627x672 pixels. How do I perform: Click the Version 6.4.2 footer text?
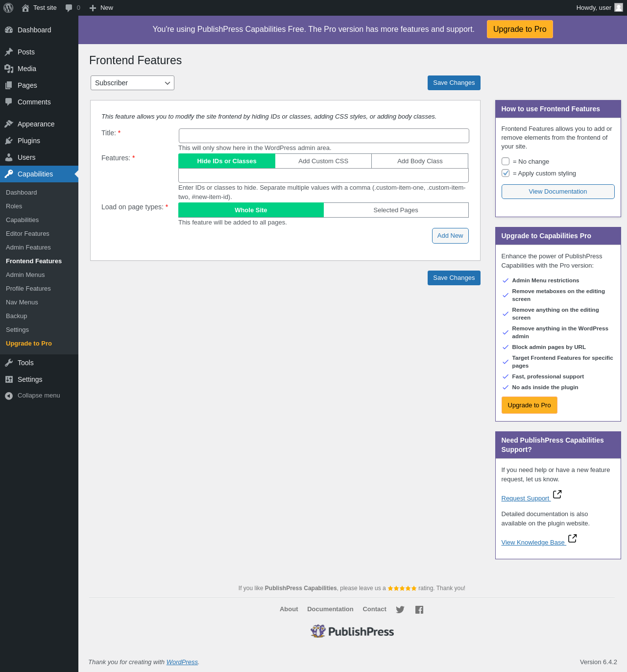(x=599, y=662)
